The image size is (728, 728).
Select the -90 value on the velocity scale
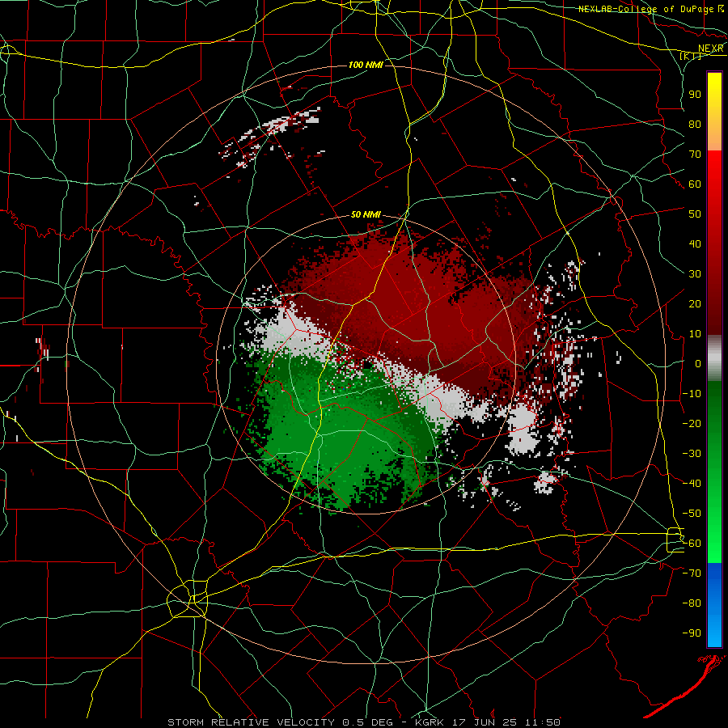[692, 633]
